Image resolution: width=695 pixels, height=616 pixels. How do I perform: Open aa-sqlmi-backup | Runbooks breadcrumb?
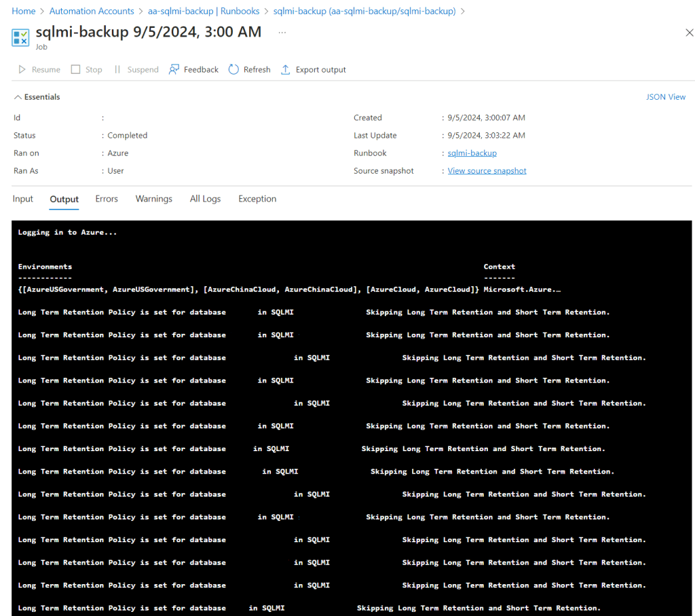204,11
